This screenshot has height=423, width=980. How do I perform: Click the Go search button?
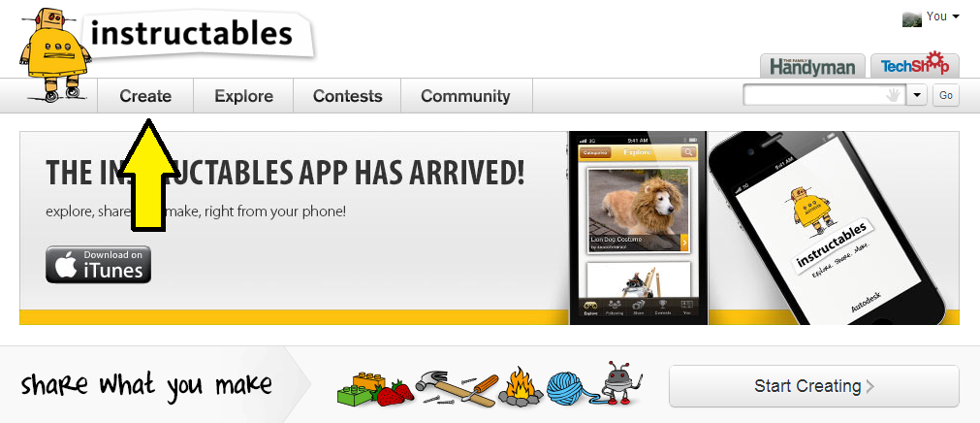[x=946, y=96]
